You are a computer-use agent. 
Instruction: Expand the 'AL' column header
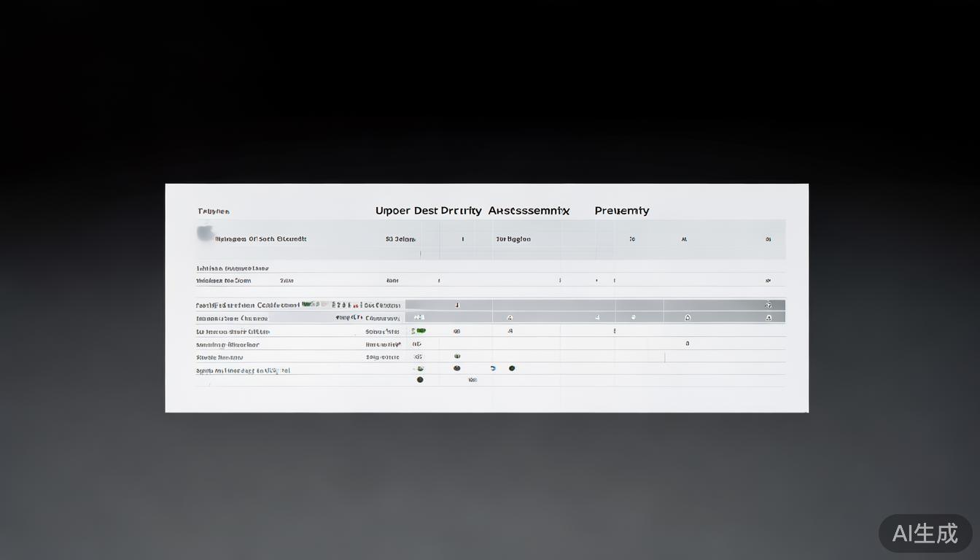(x=684, y=239)
